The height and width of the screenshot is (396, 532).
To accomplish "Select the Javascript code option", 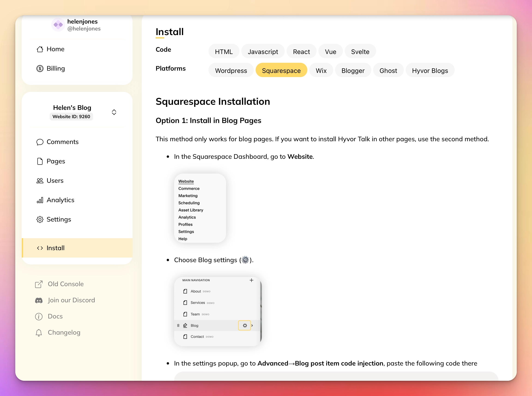I will pyautogui.click(x=263, y=51).
